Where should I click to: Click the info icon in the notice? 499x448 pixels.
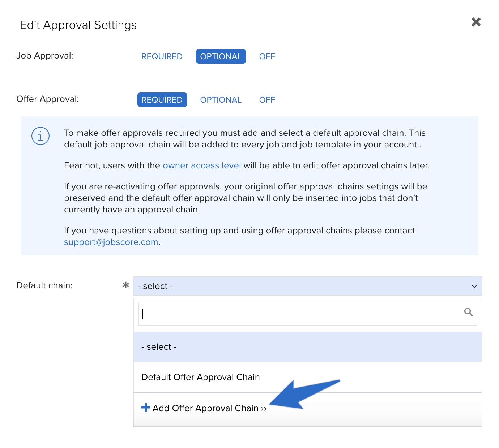point(40,136)
